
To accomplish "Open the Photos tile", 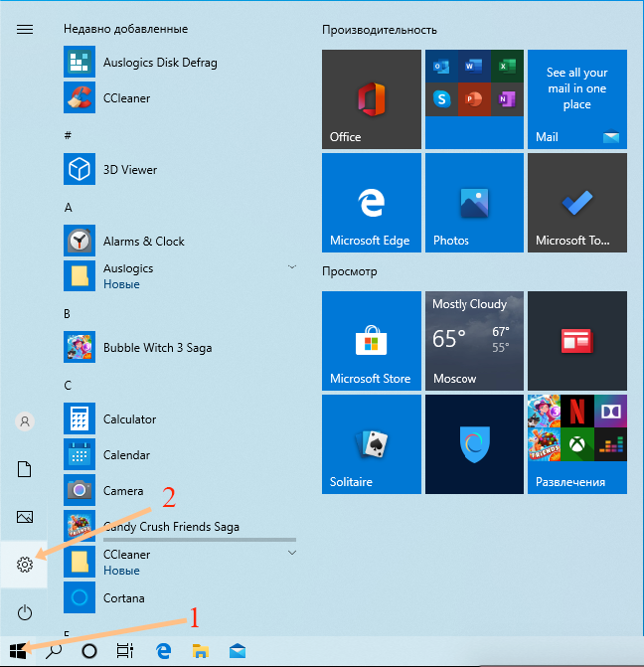I will click(x=474, y=203).
